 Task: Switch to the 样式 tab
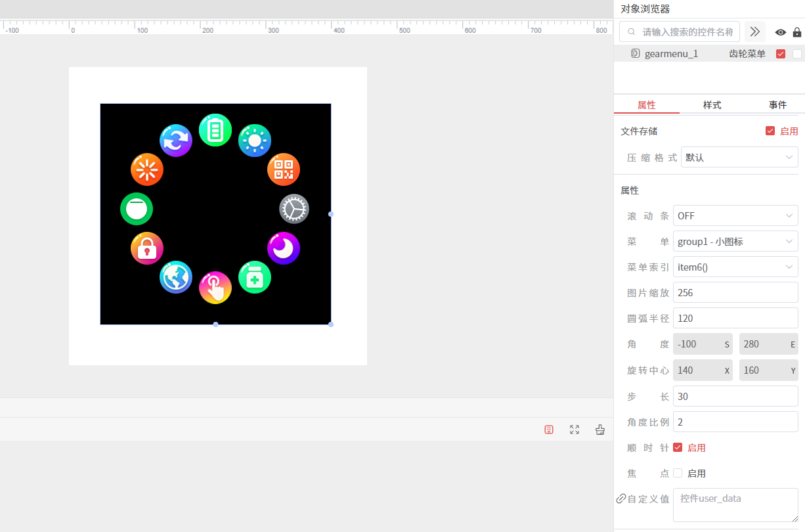click(x=712, y=105)
